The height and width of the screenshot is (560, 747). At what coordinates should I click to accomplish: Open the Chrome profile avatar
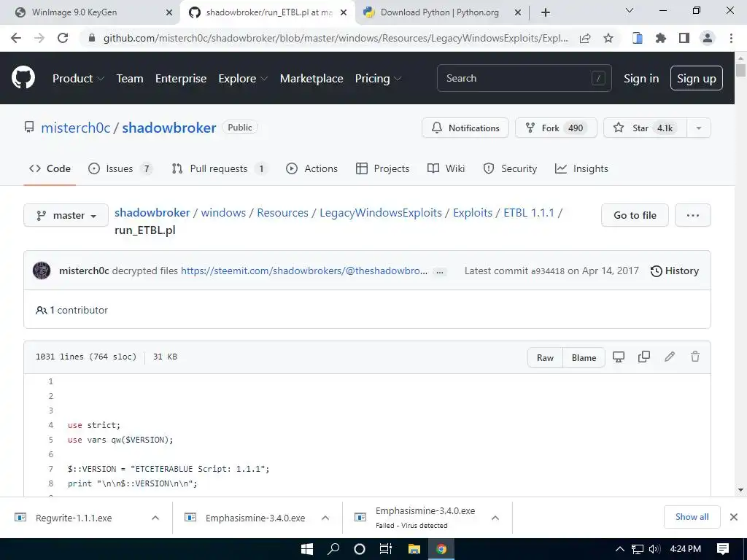(708, 38)
